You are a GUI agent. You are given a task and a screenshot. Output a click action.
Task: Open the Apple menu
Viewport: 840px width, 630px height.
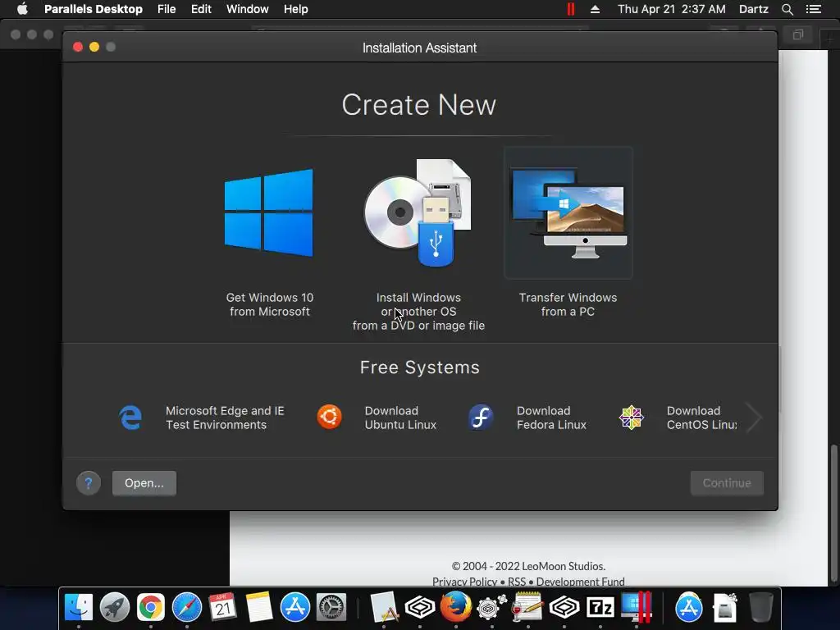click(x=22, y=9)
